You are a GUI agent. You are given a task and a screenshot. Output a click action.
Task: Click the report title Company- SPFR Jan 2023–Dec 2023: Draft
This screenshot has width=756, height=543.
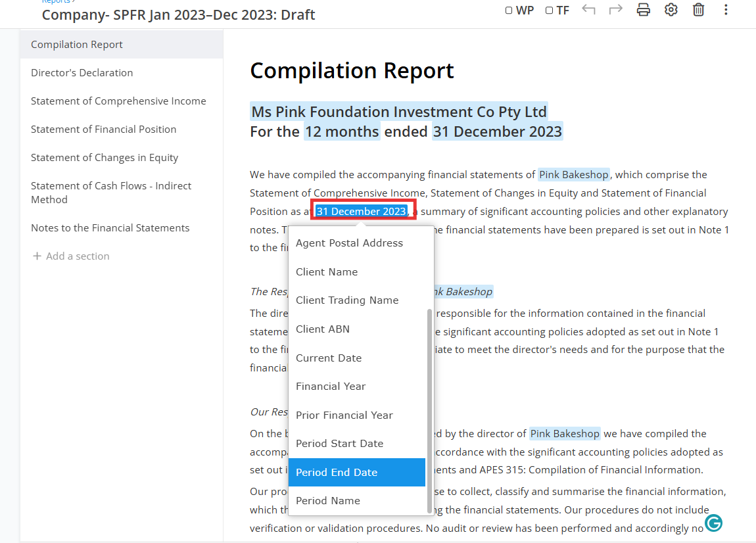point(178,15)
